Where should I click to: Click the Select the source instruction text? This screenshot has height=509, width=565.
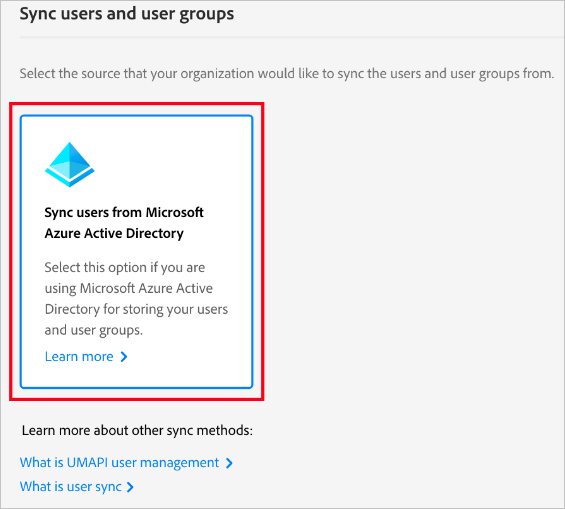[x=286, y=74]
